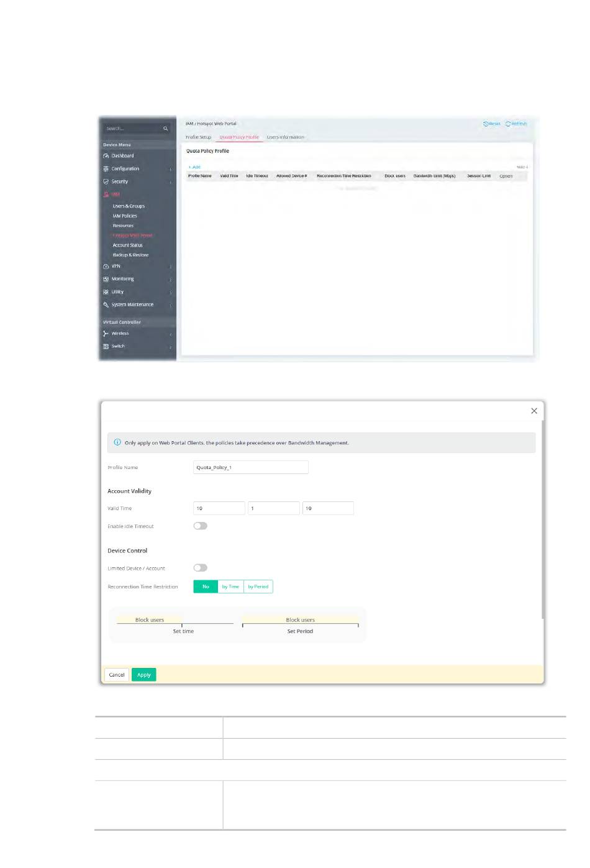Click the System Maintenance wrench icon
The image size is (590, 868).
106,305
